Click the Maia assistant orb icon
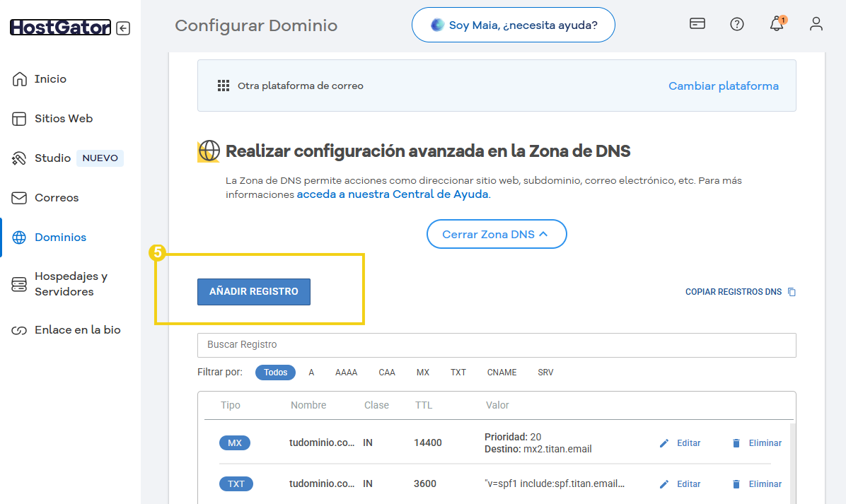 point(437,25)
